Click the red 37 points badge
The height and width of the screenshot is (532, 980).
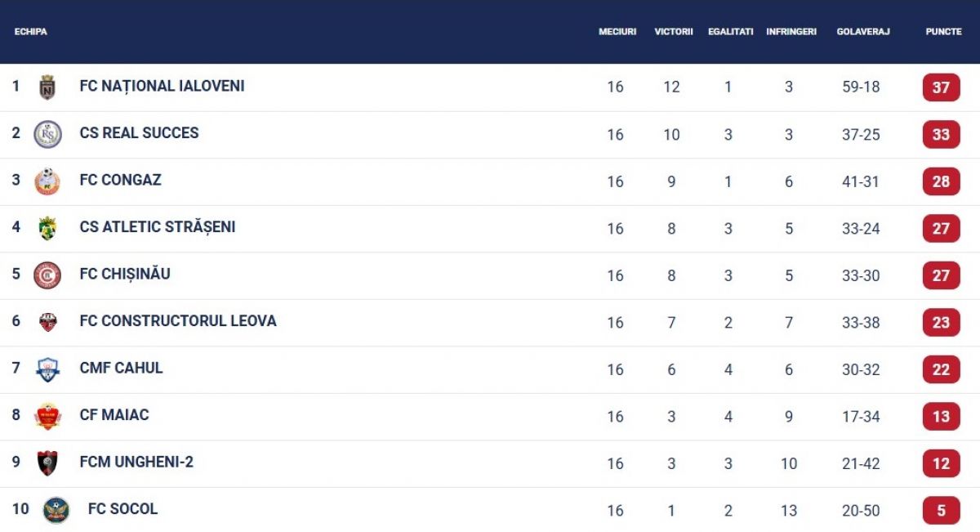pos(941,87)
